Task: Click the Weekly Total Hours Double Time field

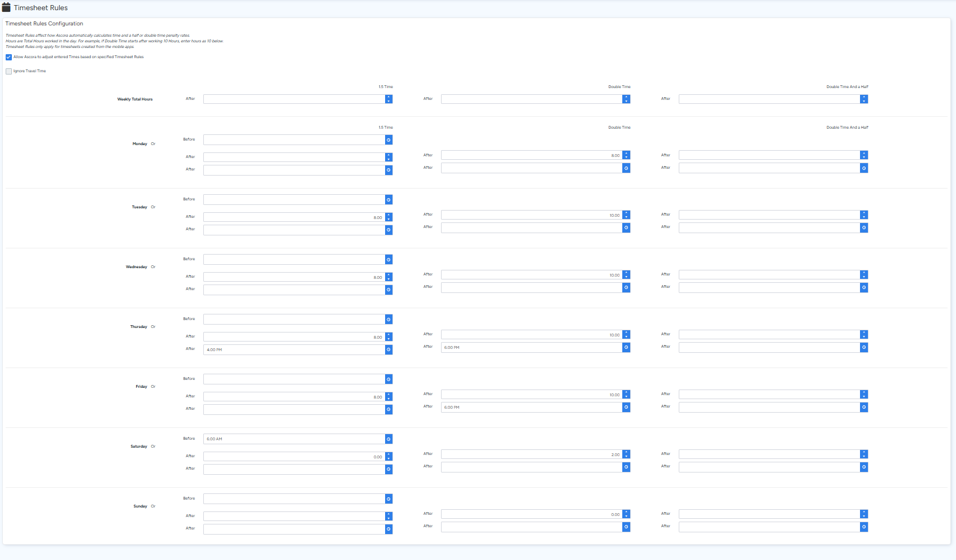Action: (x=531, y=99)
